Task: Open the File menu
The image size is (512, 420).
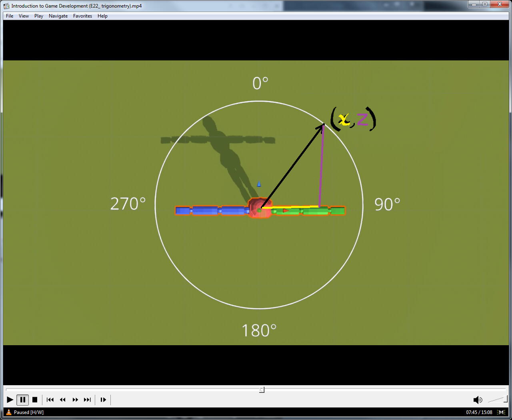Action: pos(10,16)
